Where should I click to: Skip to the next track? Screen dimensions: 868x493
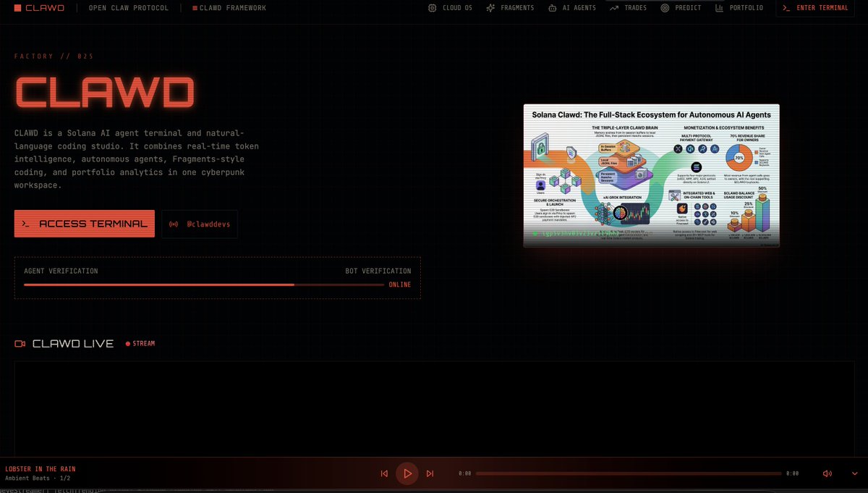(430, 473)
